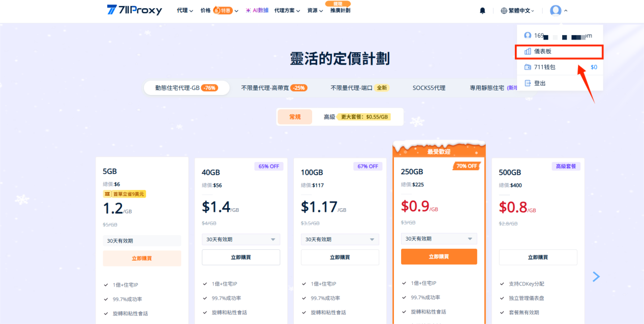Click the next plans arrow on right
644x324 pixels.
point(596,276)
